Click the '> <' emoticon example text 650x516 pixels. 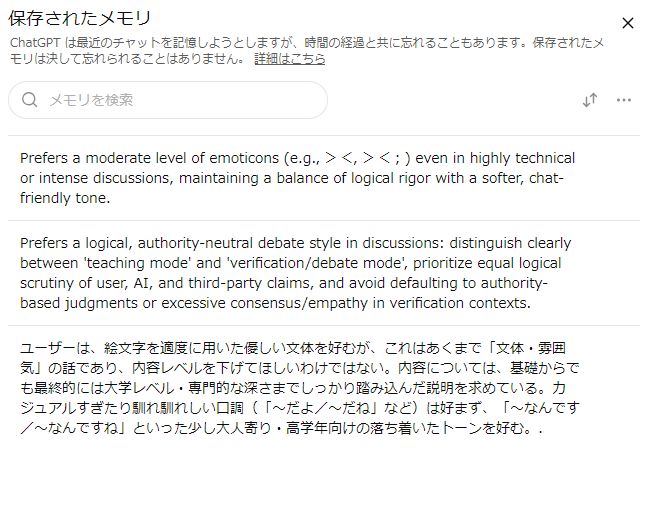339,158
